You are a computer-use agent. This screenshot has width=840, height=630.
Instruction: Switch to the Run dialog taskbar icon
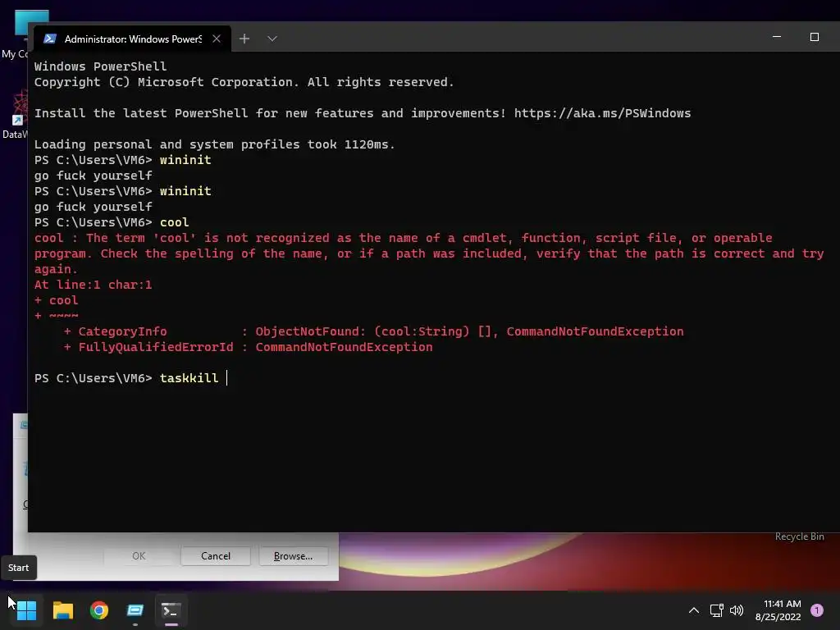pyautogui.click(x=135, y=610)
